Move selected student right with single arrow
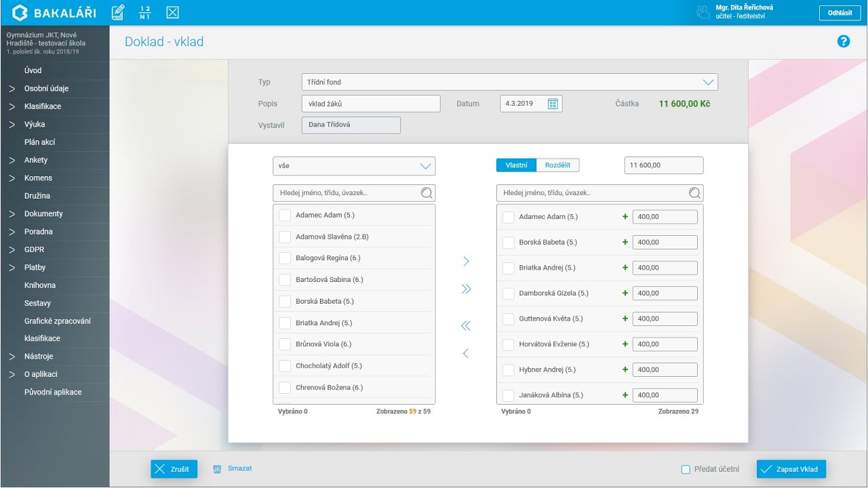This screenshot has width=868, height=488. point(466,262)
